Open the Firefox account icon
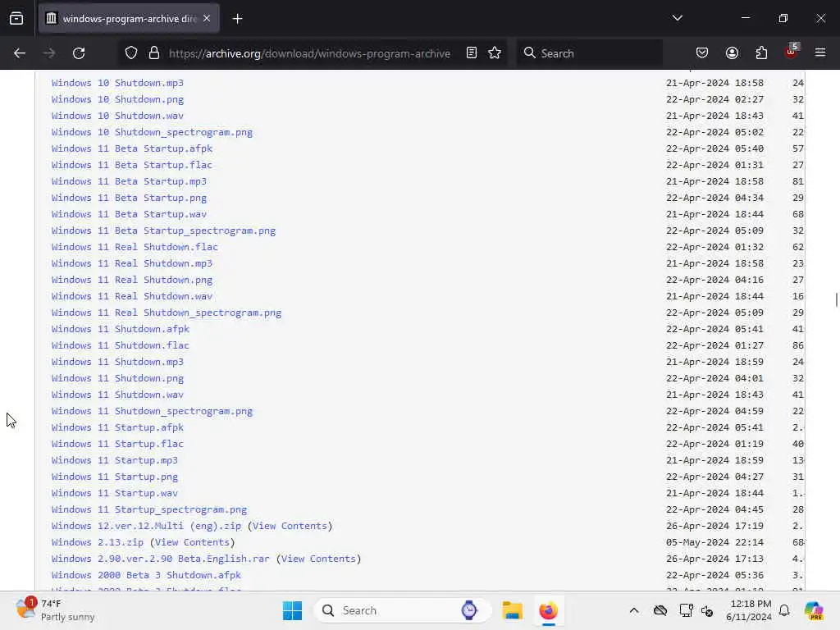The width and height of the screenshot is (840, 630). tap(732, 53)
